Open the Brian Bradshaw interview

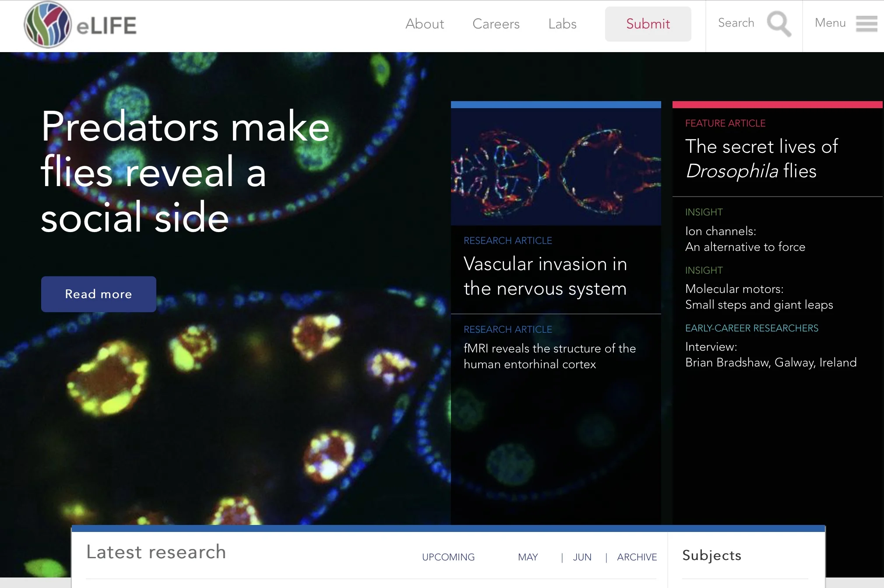(771, 355)
